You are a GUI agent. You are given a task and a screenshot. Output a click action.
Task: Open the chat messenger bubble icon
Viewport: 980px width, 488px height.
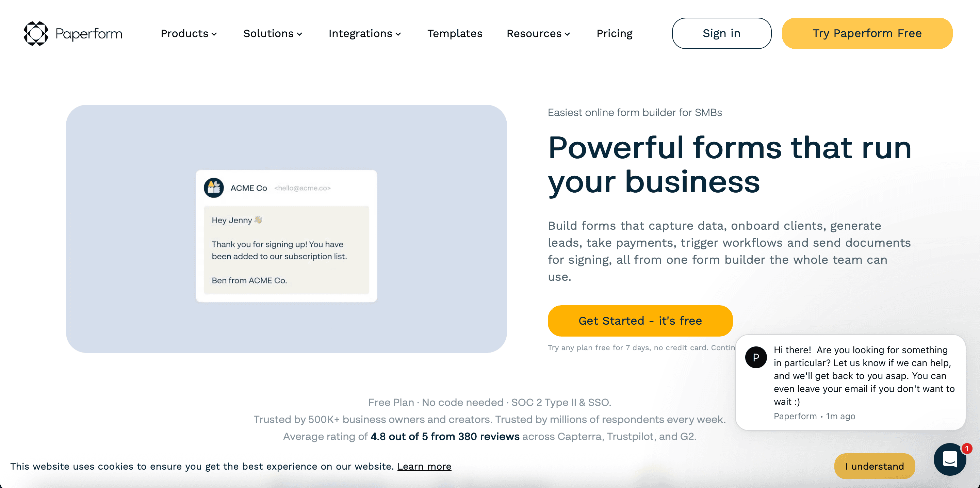point(950,459)
